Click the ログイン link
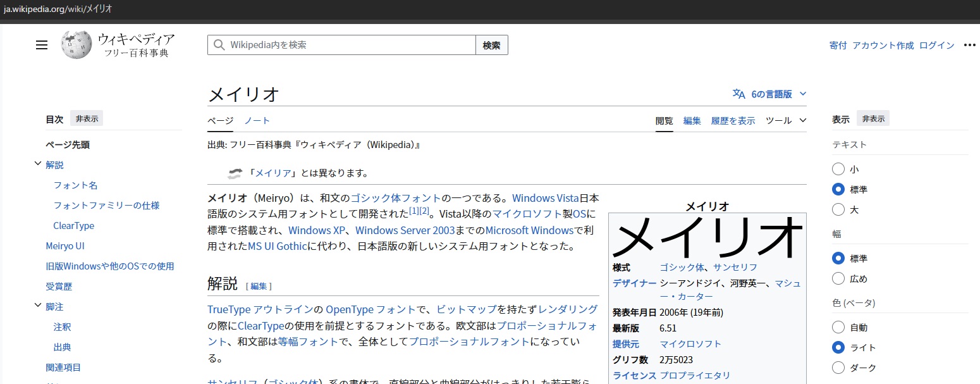 (x=937, y=45)
